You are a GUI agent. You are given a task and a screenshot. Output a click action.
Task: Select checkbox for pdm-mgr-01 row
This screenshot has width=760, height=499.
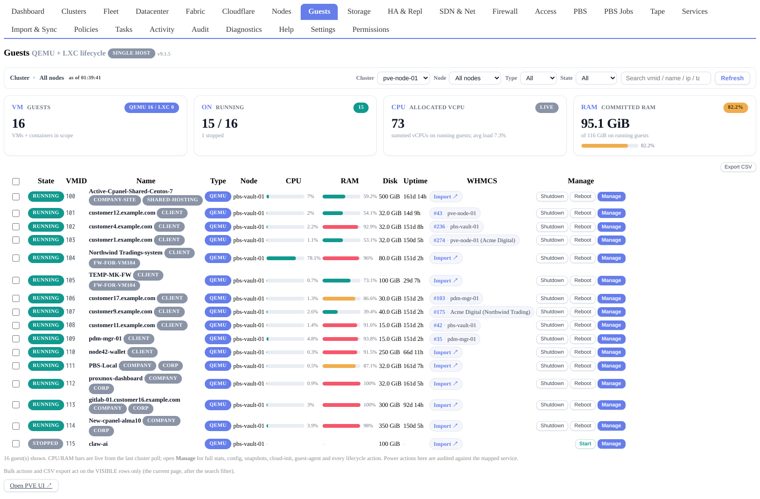(x=16, y=339)
